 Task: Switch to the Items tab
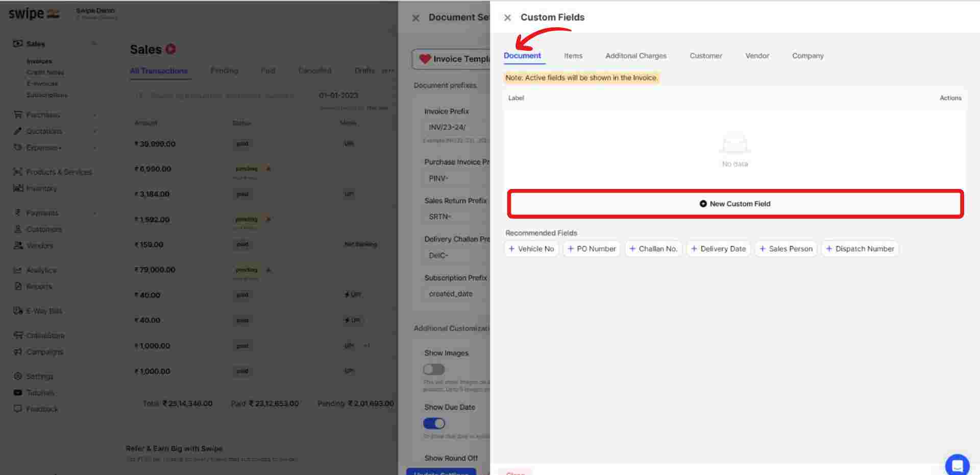573,56
